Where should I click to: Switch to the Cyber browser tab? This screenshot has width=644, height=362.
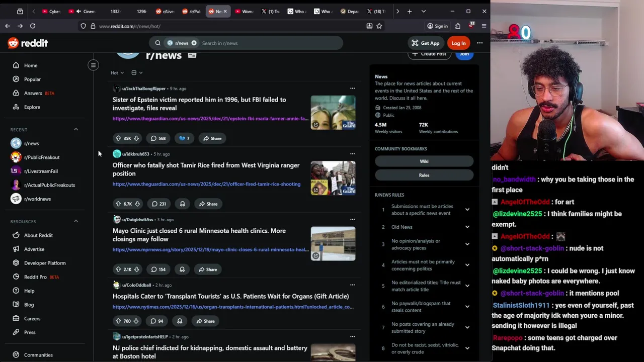tap(50, 11)
